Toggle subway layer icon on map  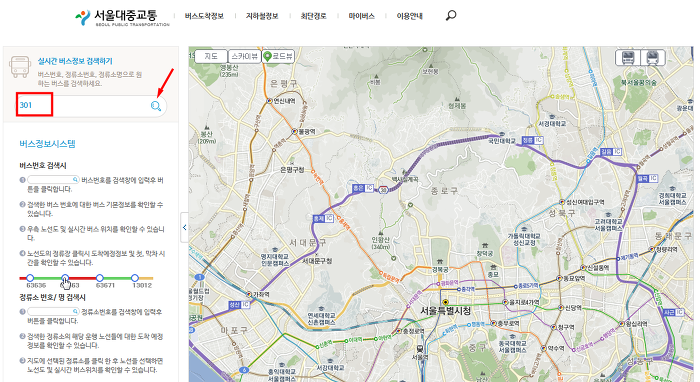click(x=652, y=58)
